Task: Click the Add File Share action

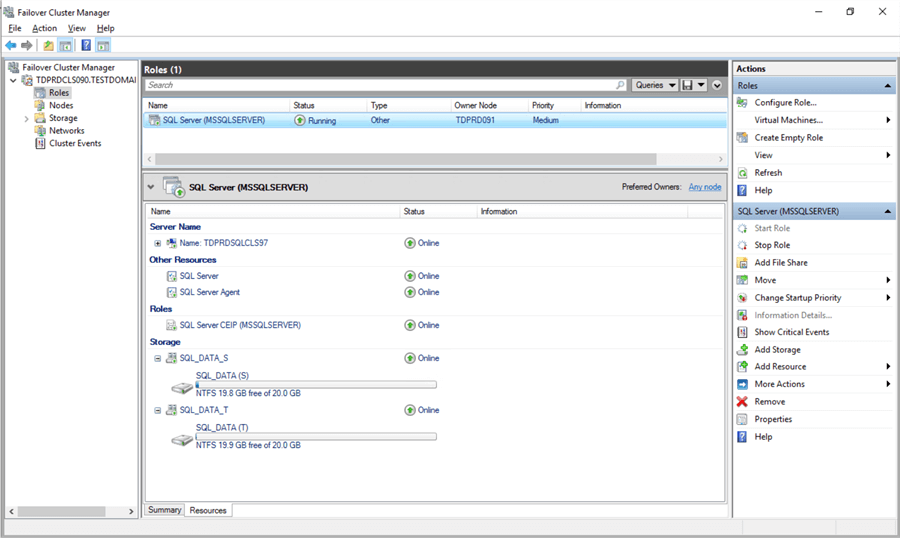Action: click(x=781, y=263)
